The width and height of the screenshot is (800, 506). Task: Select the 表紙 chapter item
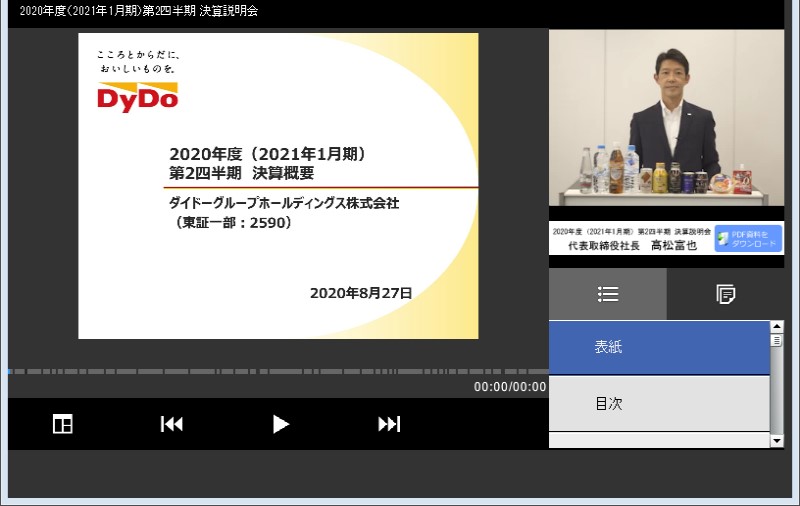pyautogui.click(x=659, y=347)
